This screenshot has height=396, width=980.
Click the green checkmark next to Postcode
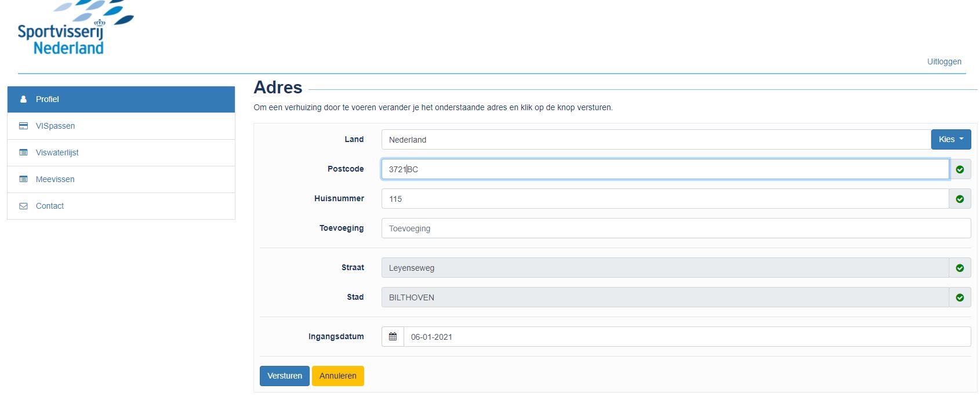[960, 169]
